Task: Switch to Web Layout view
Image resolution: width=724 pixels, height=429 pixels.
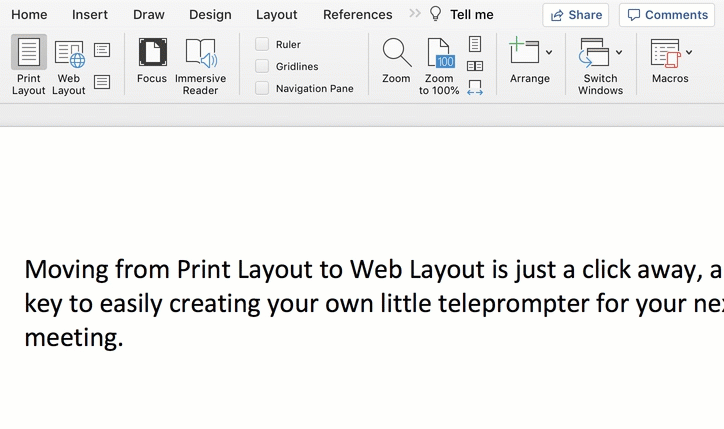Action: tap(69, 64)
